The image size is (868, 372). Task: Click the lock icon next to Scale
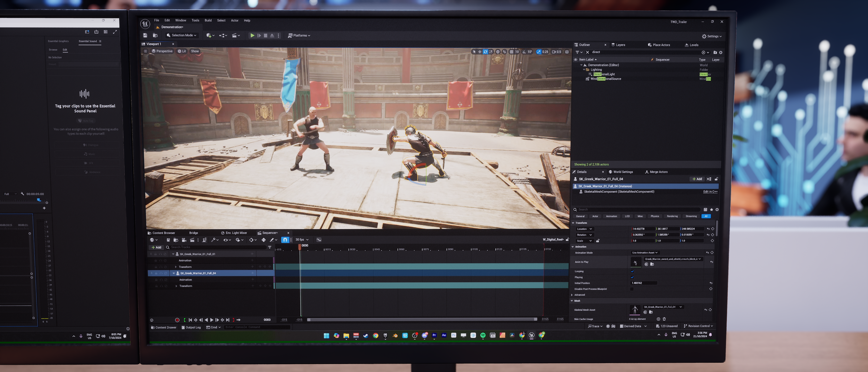598,241
